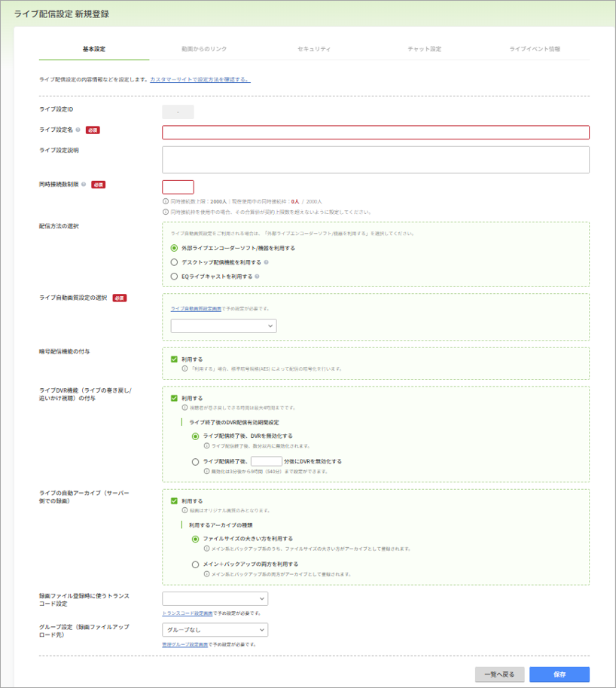The image size is (616, 688).
Task: Open カスタマーサイトで設定方法を確認する link
Action: [200, 79]
